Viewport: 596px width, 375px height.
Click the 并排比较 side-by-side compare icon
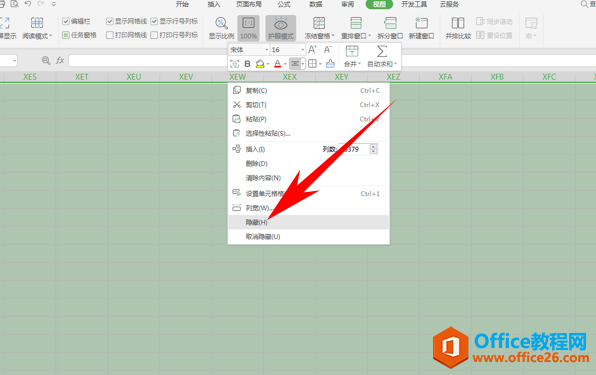point(458,23)
